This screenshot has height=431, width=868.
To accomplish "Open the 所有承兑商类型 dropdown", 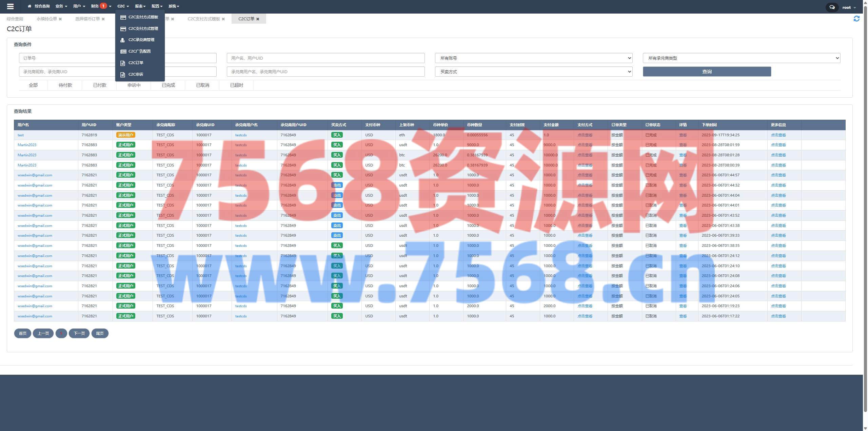I will pos(741,58).
